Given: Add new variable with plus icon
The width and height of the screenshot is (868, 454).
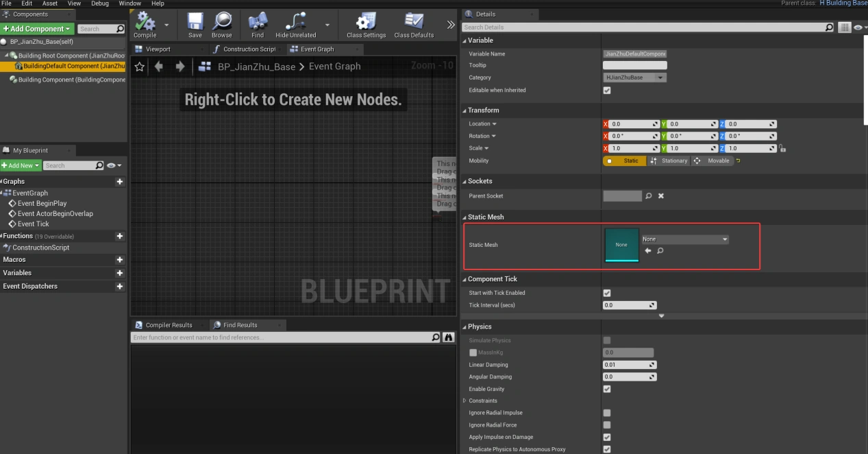Looking at the screenshot, I should tap(120, 273).
